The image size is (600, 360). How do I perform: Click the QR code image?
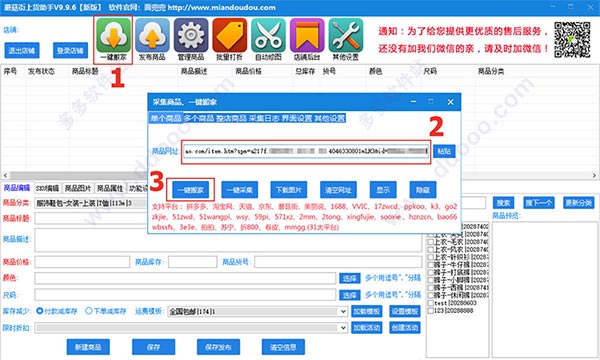click(x=572, y=40)
